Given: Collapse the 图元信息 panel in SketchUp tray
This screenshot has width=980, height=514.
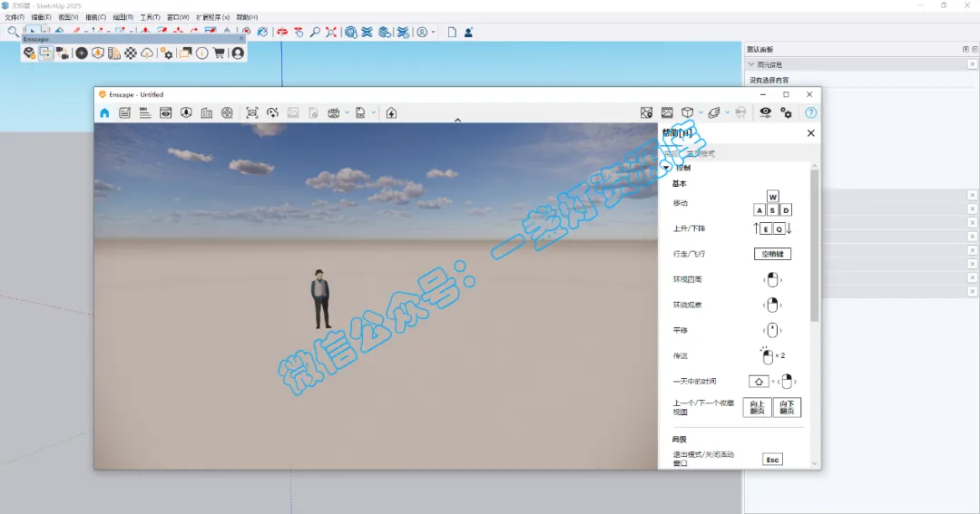Looking at the screenshot, I should (x=751, y=64).
